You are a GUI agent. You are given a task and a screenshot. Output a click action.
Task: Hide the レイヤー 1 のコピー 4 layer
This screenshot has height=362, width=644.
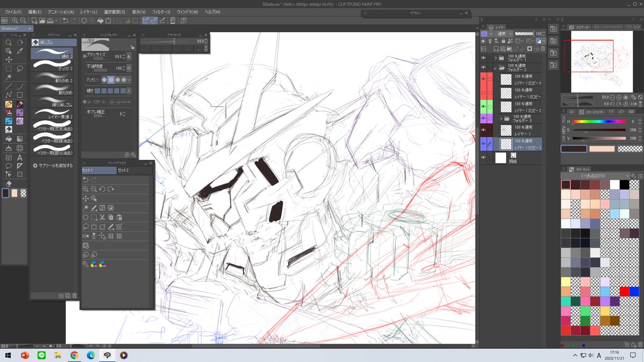tap(484, 79)
